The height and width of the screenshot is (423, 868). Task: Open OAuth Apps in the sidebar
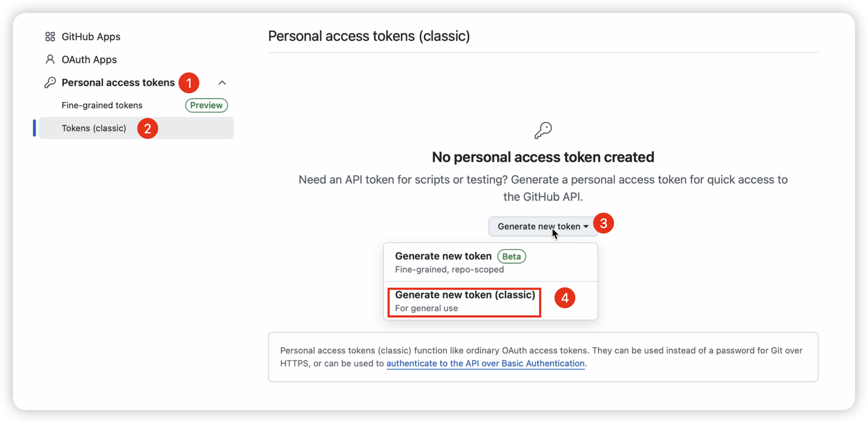coord(89,60)
